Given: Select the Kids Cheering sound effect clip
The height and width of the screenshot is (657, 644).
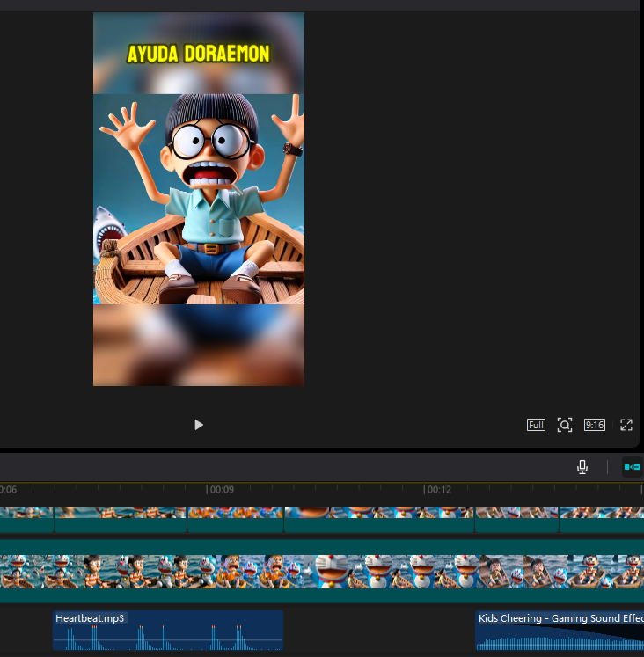Looking at the screenshot, I should point(560,630).
